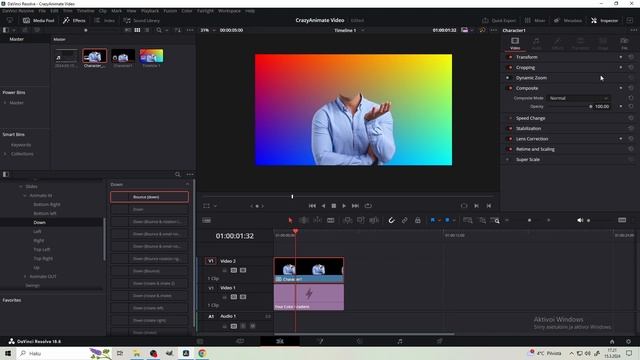Click the Custom Zoom magnifier icon
Screen dimensions: 640x360
pos(495,220)
